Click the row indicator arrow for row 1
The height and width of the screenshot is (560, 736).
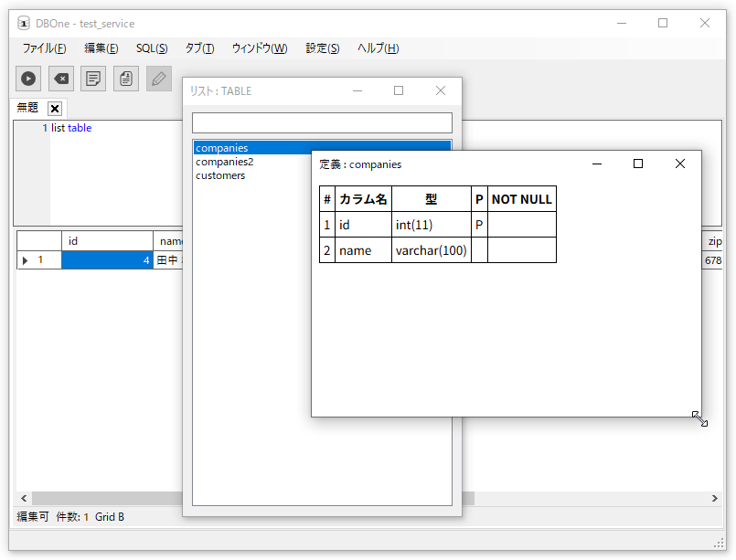(26, 260)
